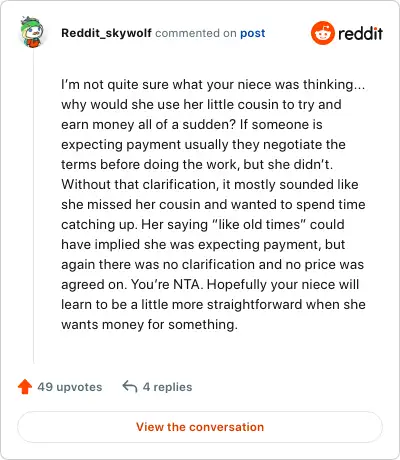400x460 pixels.
Task: Click the line starting "Without that clarification"
Action: [x=210, y=185]
